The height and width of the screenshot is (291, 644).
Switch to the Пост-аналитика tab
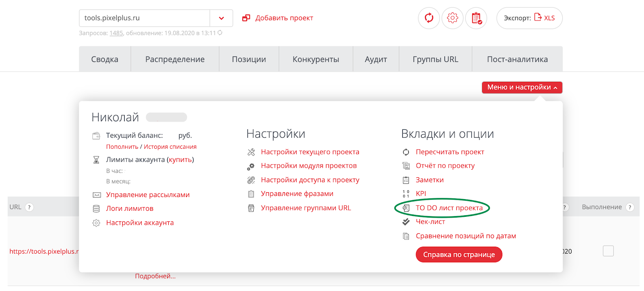click(517, 59)
